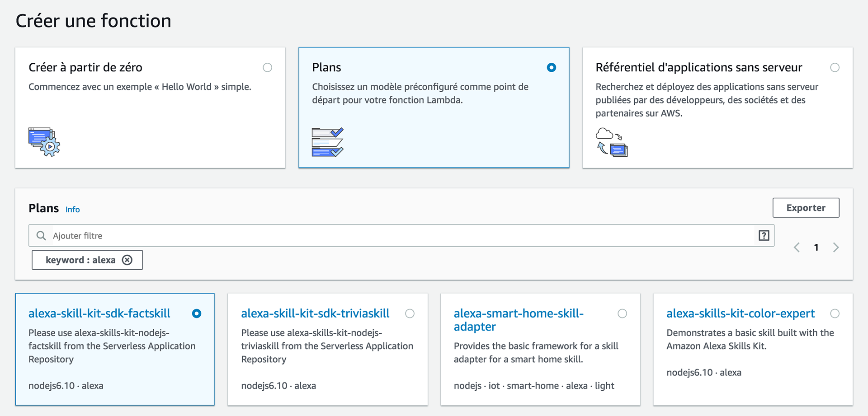Click the Plans card title at top
The height and width of the screenshot is (416, 868).
pyautogui.click(x=326, y=68)
